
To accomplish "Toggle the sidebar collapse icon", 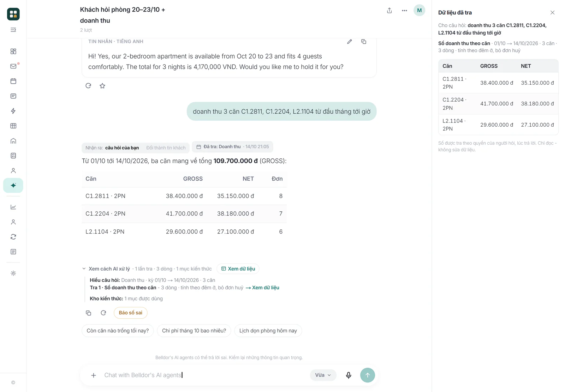I will click(13, 30).
